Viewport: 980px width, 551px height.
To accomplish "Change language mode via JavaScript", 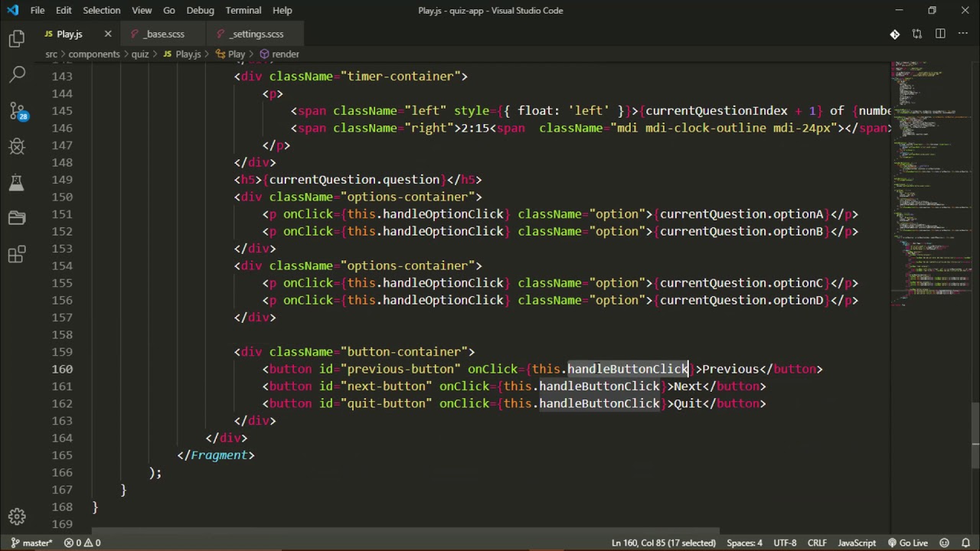I will coord(857,543).
